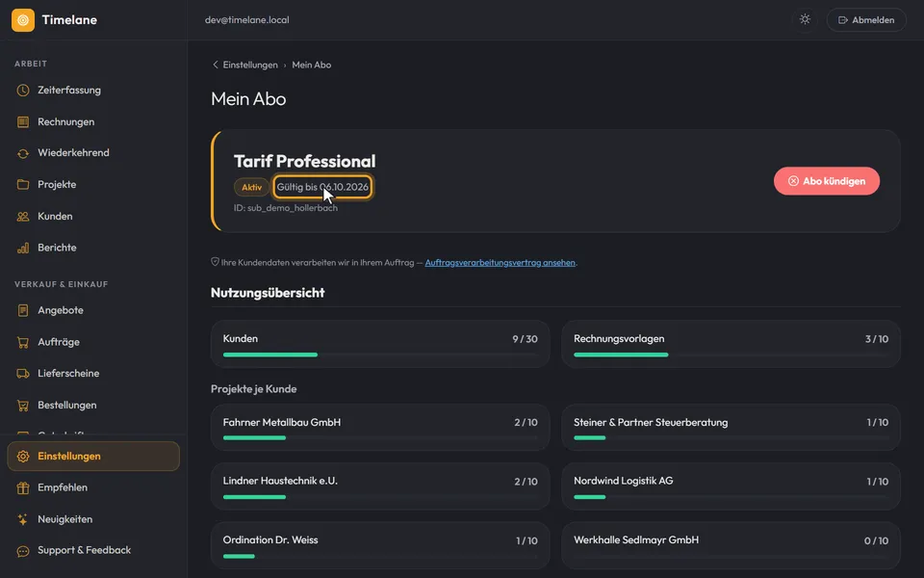
Task: Click the sparkle icon beside Neuigkeiten
Action: click(x=23, y=519)
